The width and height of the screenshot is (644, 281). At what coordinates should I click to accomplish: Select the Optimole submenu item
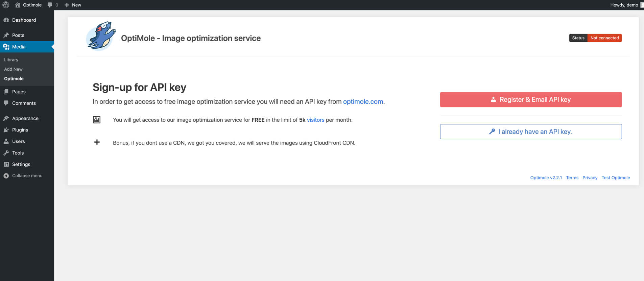(x=14, y=78)
